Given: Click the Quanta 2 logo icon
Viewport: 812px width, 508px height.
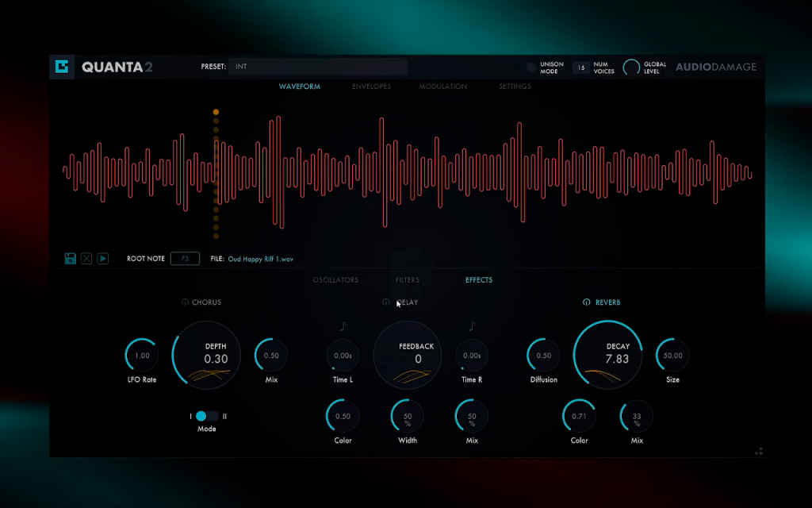Looking at the screenshot, I should coord(62,67).
